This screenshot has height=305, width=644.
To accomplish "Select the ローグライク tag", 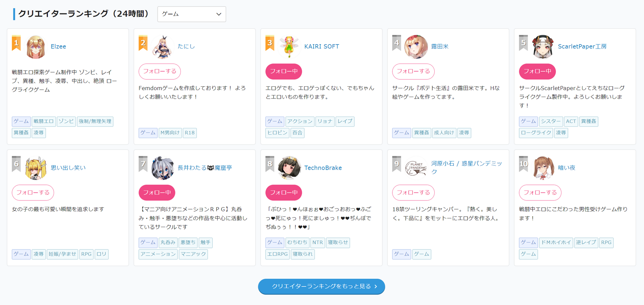I will [x=536, y=133].
